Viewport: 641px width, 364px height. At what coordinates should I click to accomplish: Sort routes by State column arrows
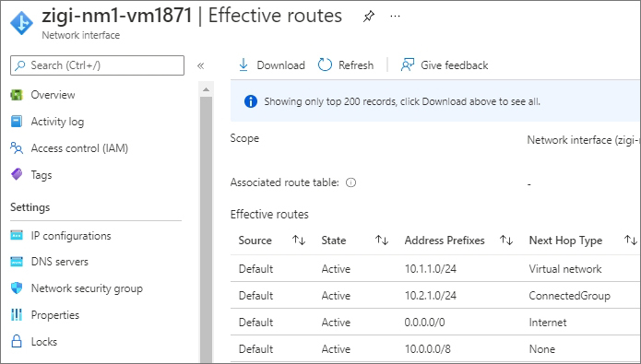[382, 241]
